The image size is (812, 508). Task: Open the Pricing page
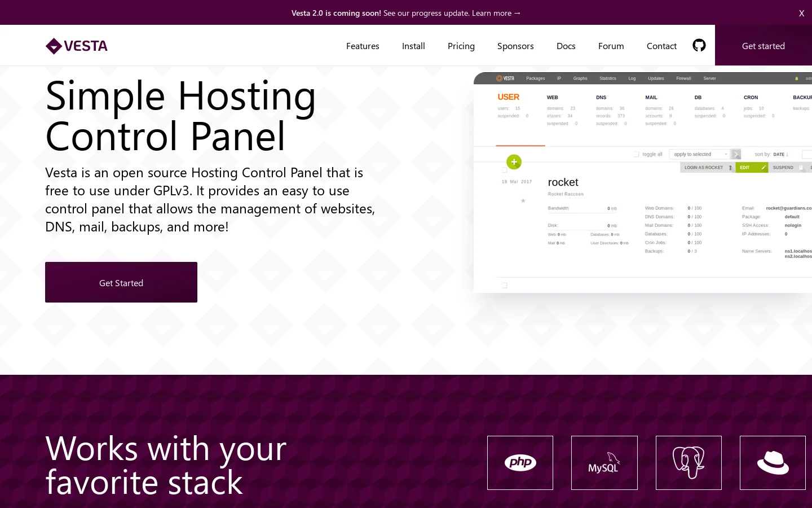tap(461, 46)
